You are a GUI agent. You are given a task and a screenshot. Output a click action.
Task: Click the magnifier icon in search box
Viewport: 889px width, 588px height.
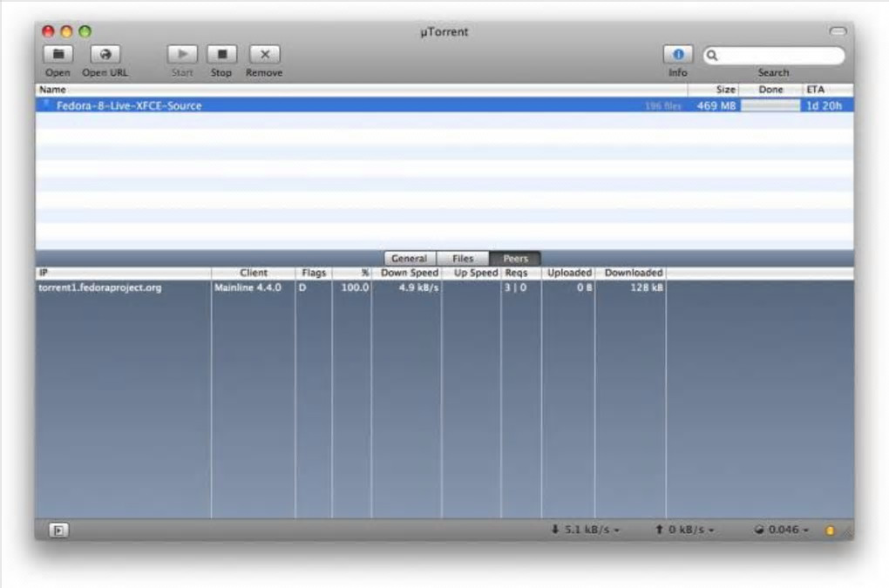(712, 56)
